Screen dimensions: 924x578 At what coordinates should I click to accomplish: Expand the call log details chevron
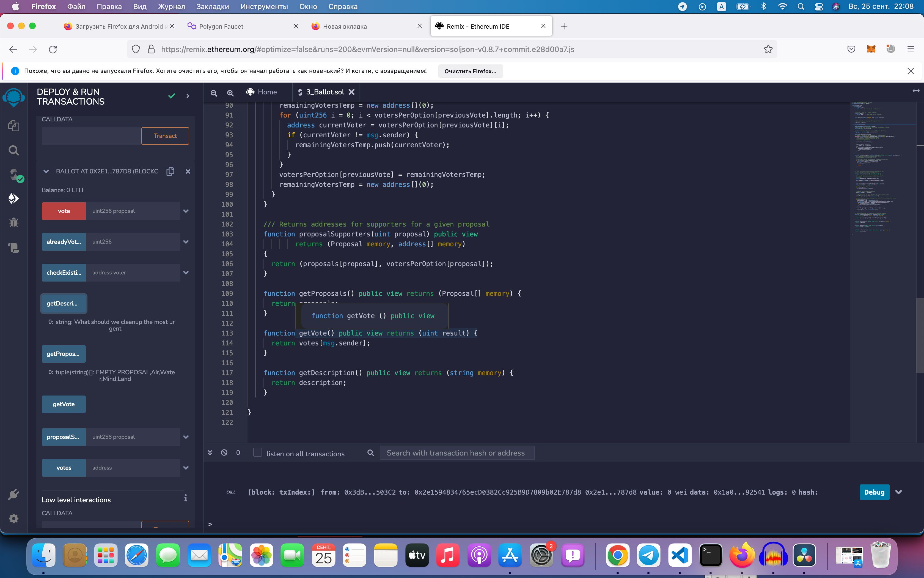[x=898, y=492]
